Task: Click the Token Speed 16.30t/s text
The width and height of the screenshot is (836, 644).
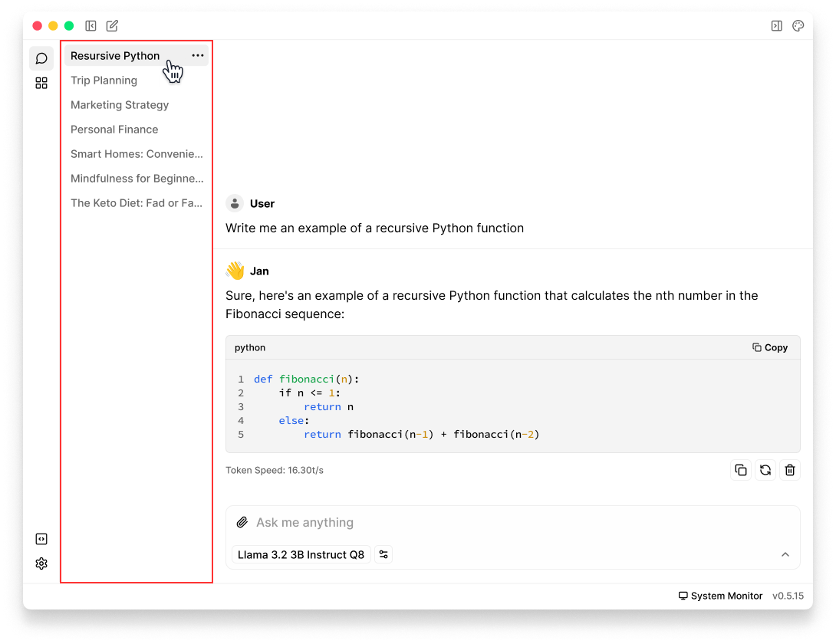Action: 275,470
